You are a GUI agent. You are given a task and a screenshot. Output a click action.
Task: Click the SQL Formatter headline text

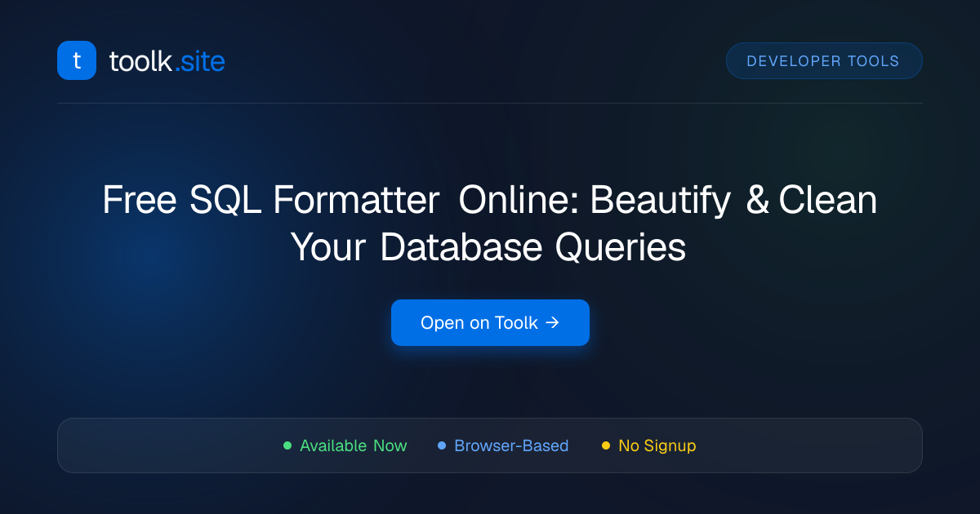[490, 224]
